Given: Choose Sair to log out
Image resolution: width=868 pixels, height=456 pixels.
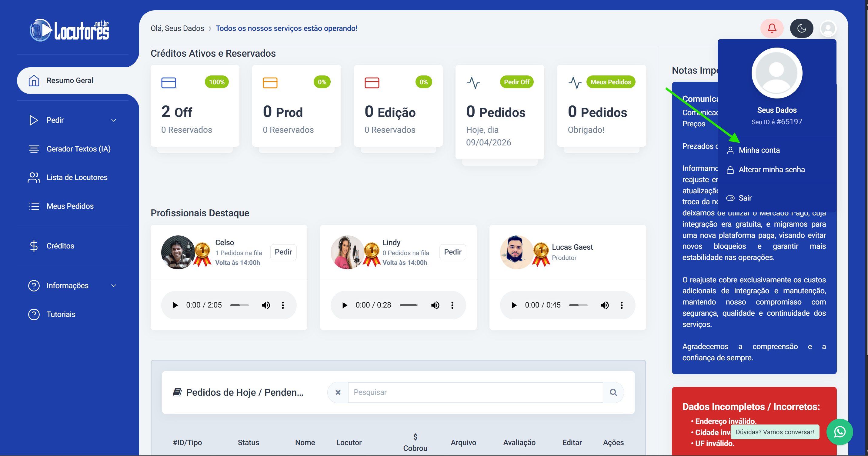Looking at the screenshot, I should click(x=745, y=198).
